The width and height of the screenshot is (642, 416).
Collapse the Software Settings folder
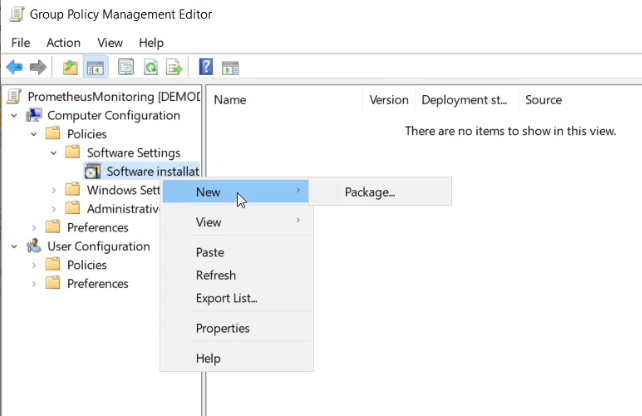coord(54,153)
